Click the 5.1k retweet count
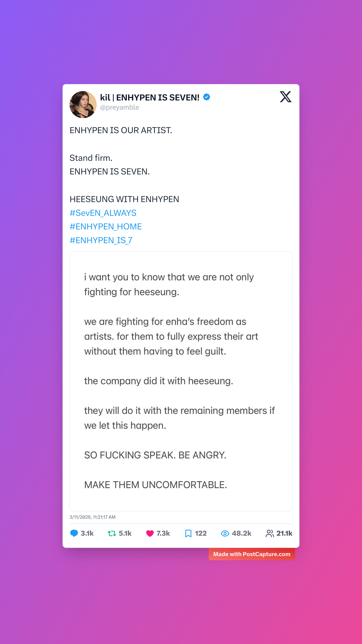362x644 pixels. [125, 533]
